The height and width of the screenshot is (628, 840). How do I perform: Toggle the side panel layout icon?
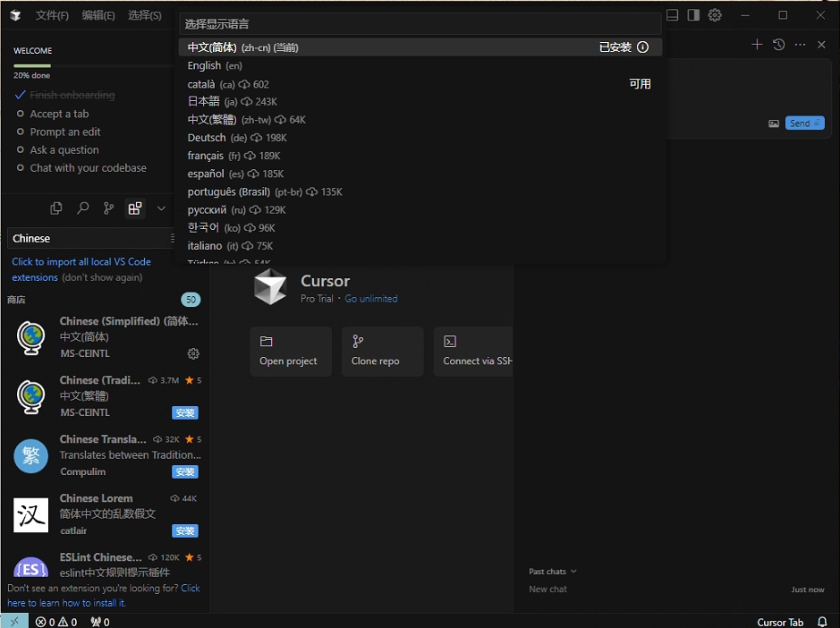(x=694, y=15)
